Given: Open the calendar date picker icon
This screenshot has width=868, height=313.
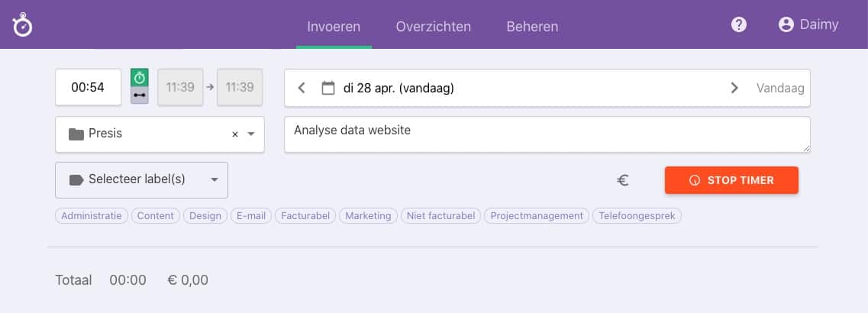Looking at the screenshot, I should point(328,88).
